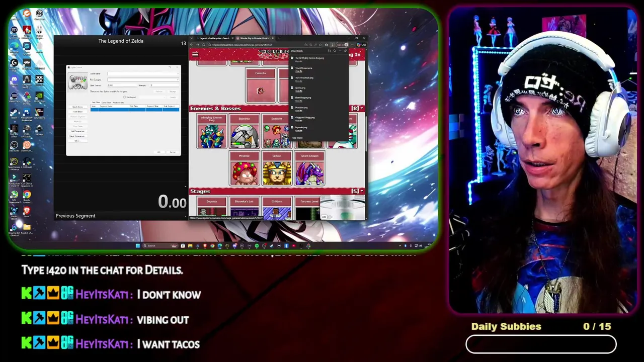Click Open file under Myconid.png

pos(298,131)
